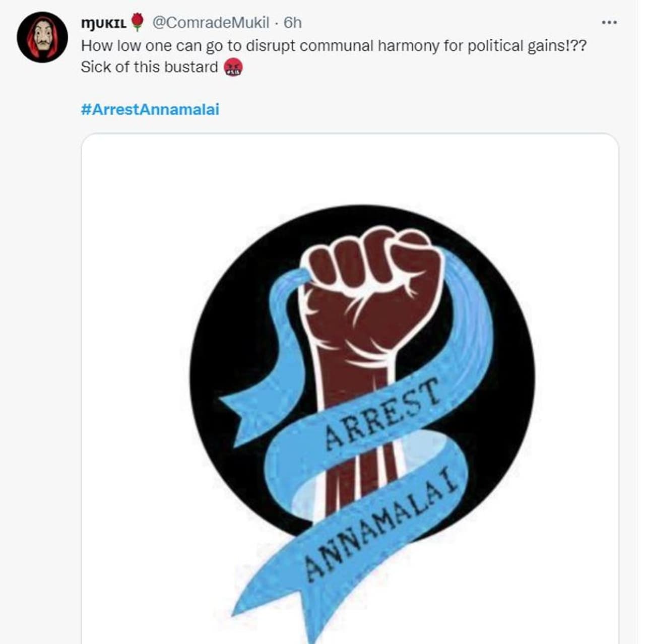Click the Mukil display name
The height and width of the screenshot is (644, 645).
(104, 23)
